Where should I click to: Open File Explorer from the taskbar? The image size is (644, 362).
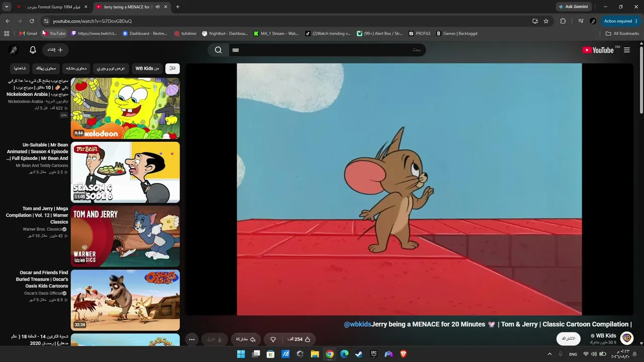coord(315,354)
